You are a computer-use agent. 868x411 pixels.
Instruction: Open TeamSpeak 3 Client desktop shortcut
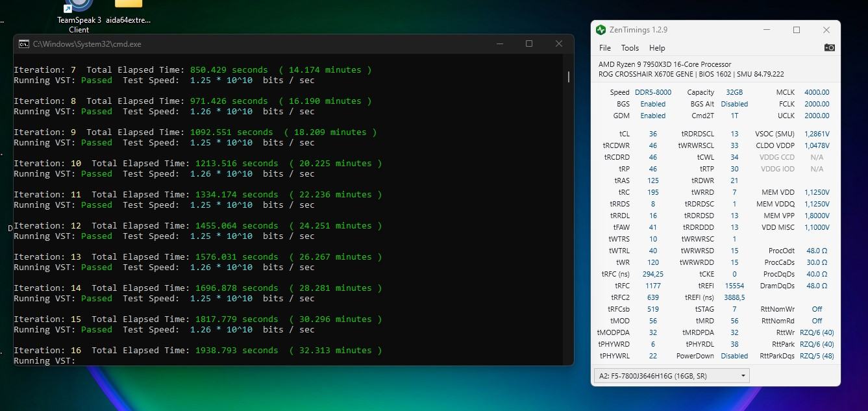[79, 16]
